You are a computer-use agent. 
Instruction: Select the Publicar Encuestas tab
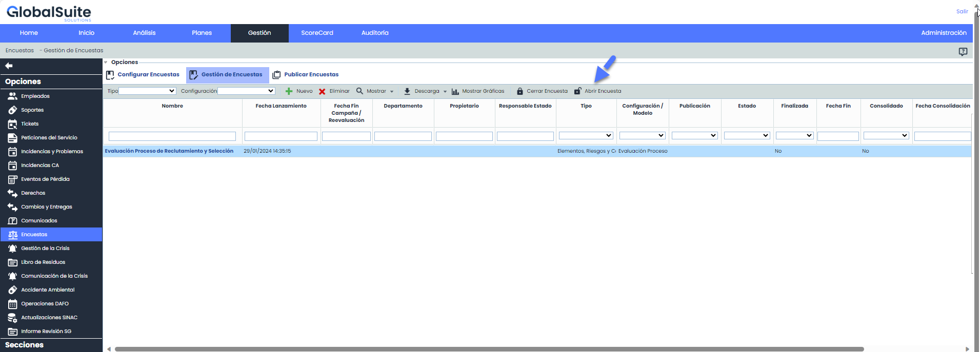tap(311, 75)
